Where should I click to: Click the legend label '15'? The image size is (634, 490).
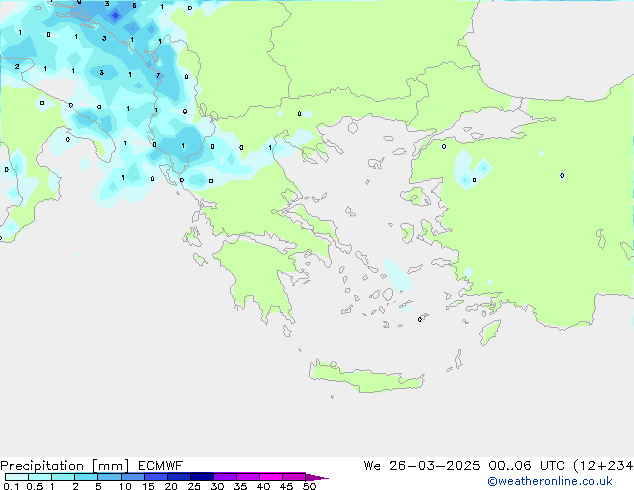point(148,486)
